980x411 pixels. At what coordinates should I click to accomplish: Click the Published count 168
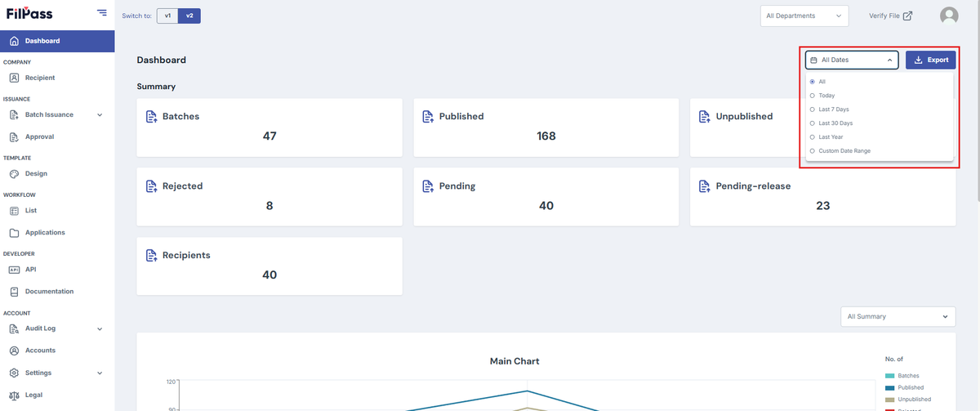[x=546, y=136]
